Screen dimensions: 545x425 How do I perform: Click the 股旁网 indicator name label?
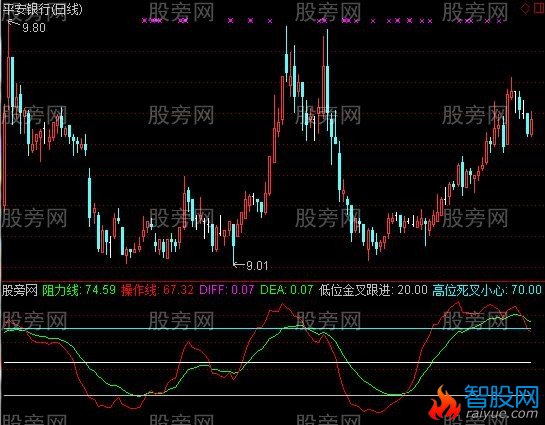pos(20,290)
